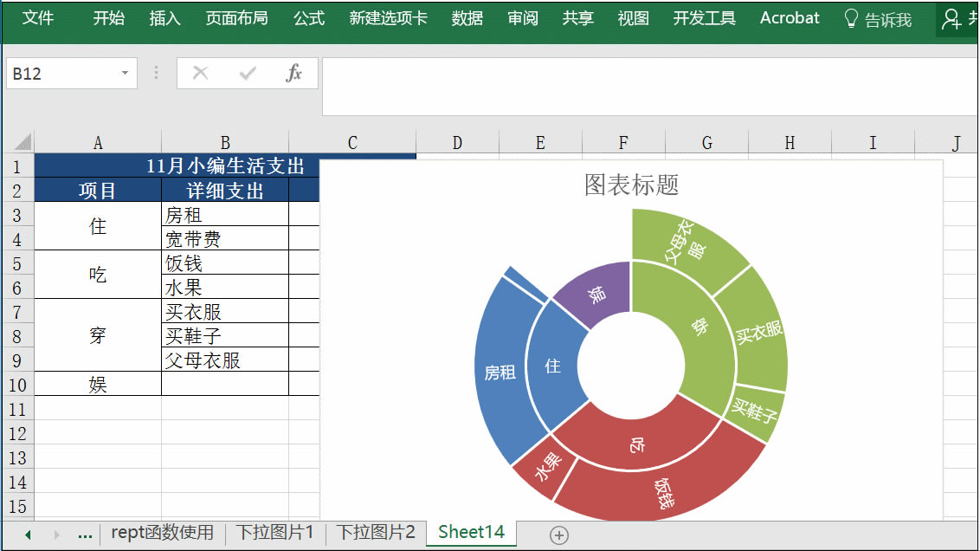
Task: Open the 共享 ribbon tab
Action: click(x=578, y=18)
